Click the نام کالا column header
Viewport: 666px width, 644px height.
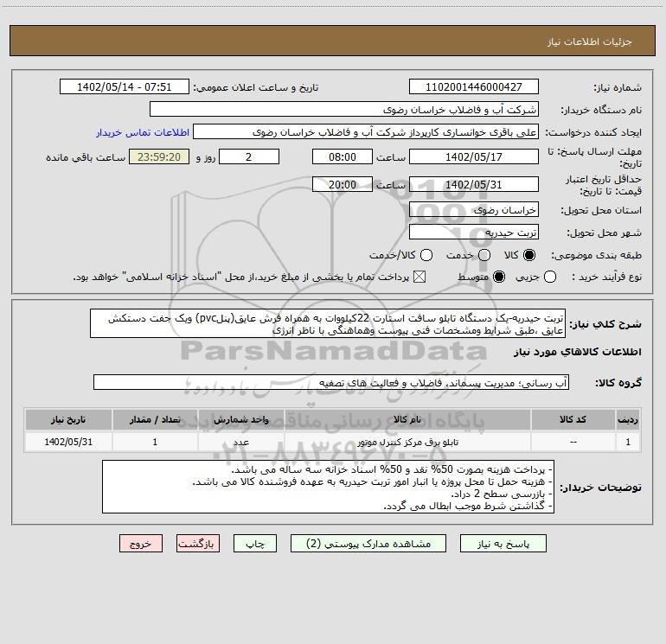[407, 419]
